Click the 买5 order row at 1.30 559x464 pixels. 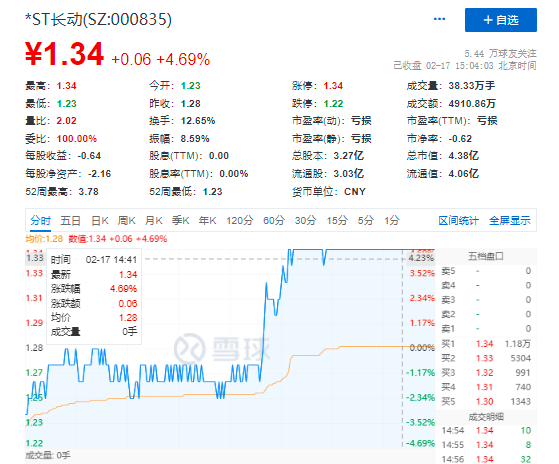pos(486,402)
